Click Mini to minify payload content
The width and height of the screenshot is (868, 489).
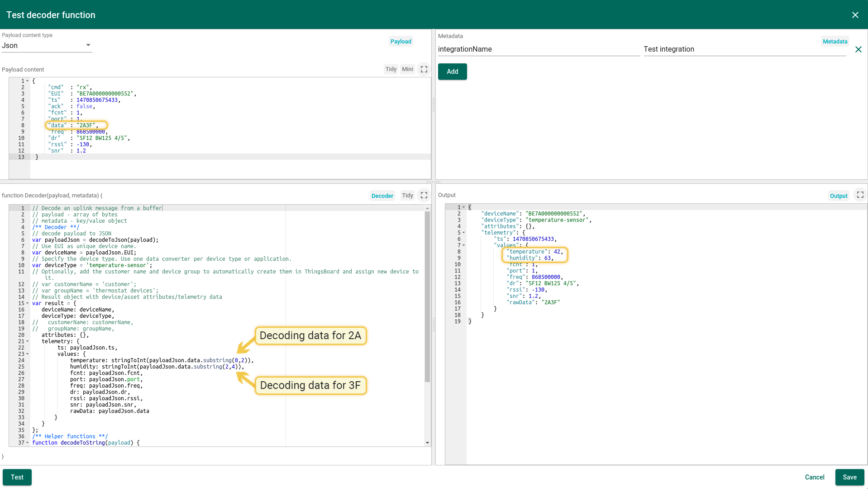point(407,69)
